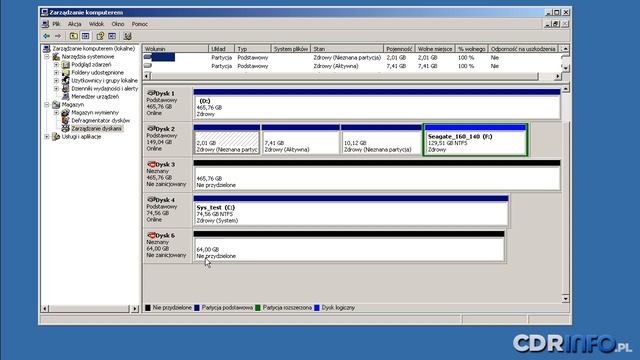Click the Up one level folder icon
Image resolution: width=640 pixels, height=360 pixels.
[x=73, y=36]
